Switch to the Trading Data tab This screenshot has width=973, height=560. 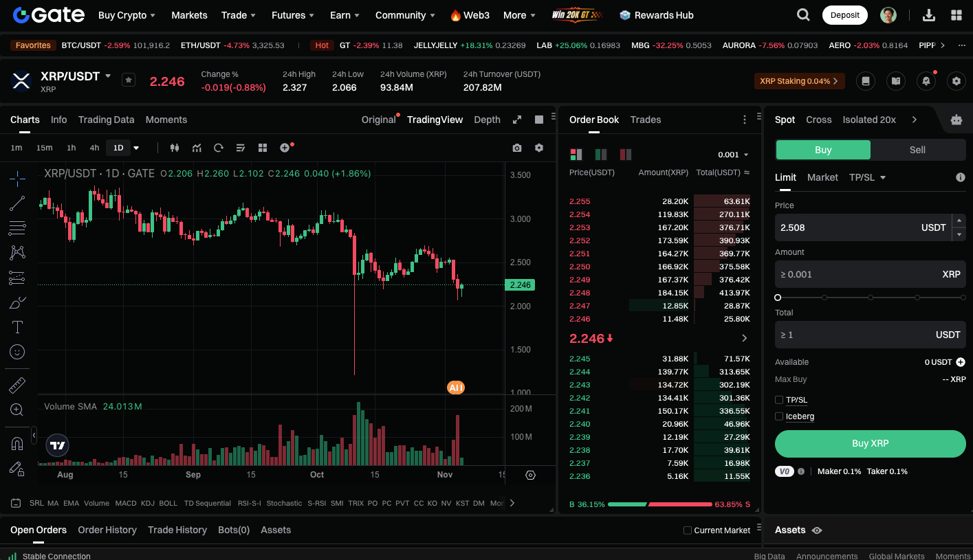pyautogui.click(x=107, y=120)
